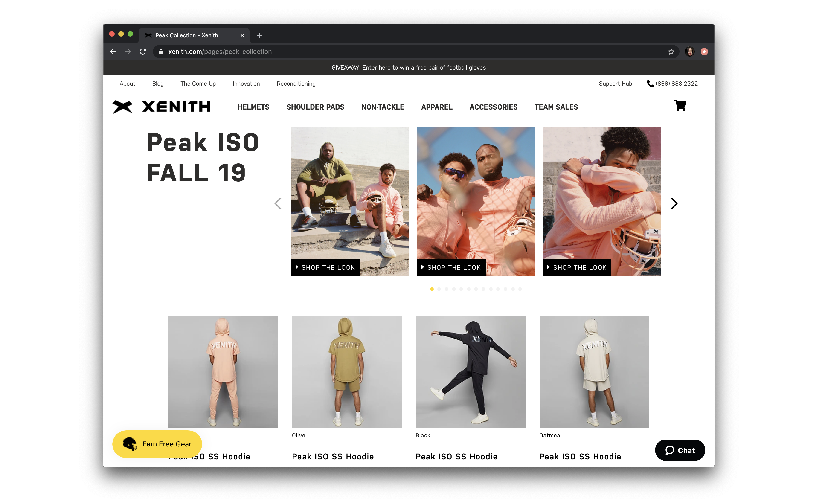This screenshot has width=825, height=504.
Task: Go back using browser back arrow
Action: pyautogui.click(x=113, y=52)
